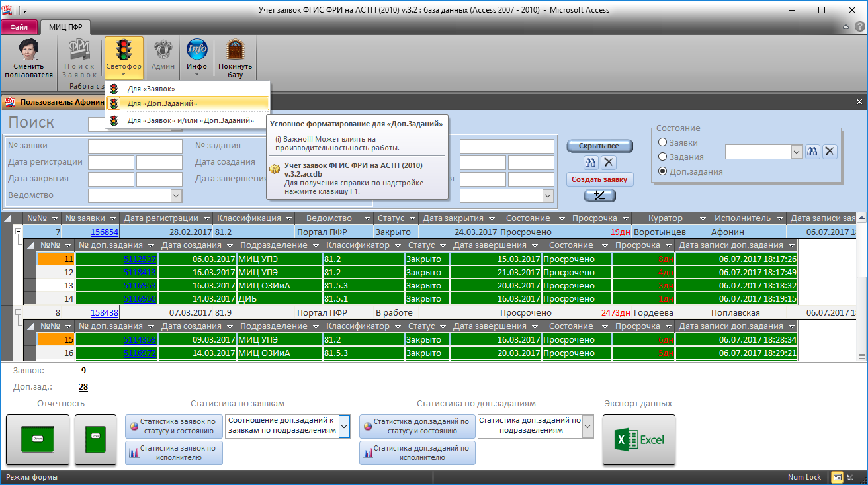
Task: Select the Доп.задания radio button
Action: point(662,171)
